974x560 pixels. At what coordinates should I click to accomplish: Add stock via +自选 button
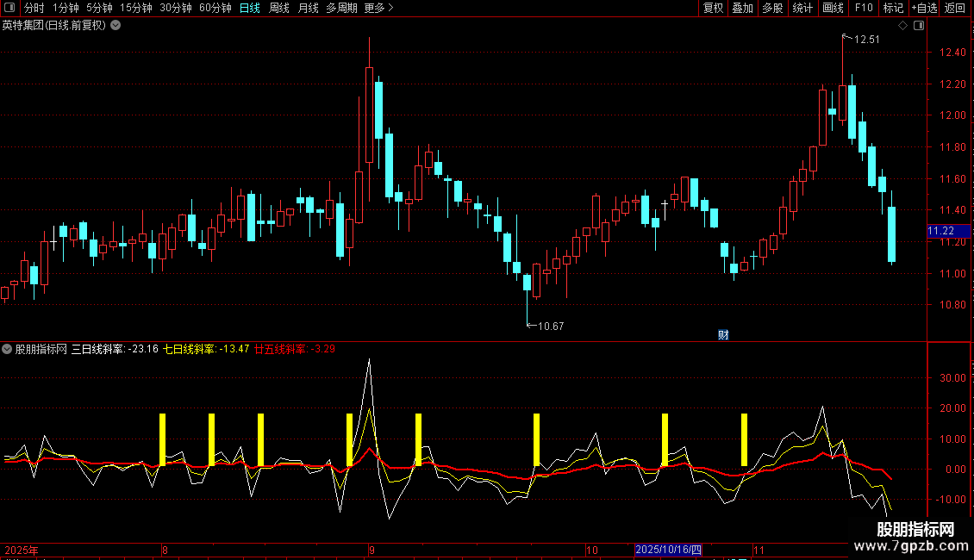[924, 8]
